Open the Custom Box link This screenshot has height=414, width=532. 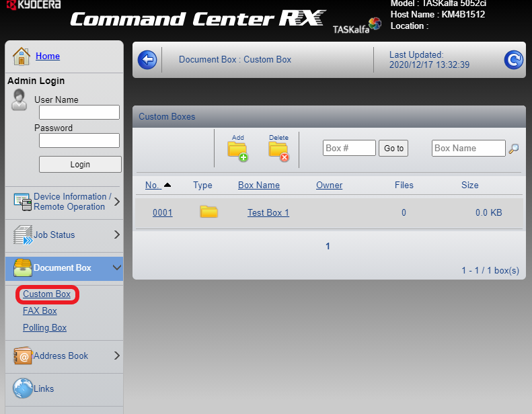click(x=47, y=294)
